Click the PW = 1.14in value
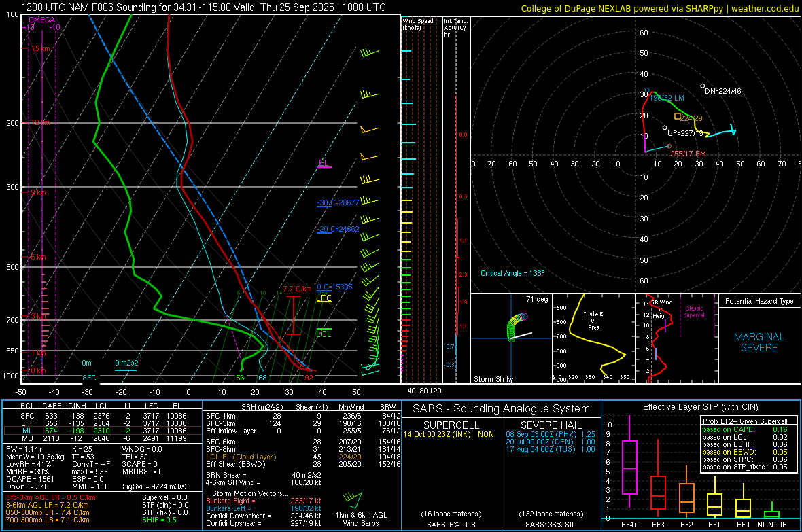Screen dimensions: 802x532 coord(25,449)
